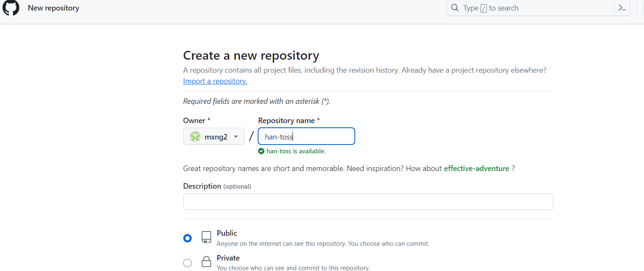Click the slash key hint in search

pos(483,8)
